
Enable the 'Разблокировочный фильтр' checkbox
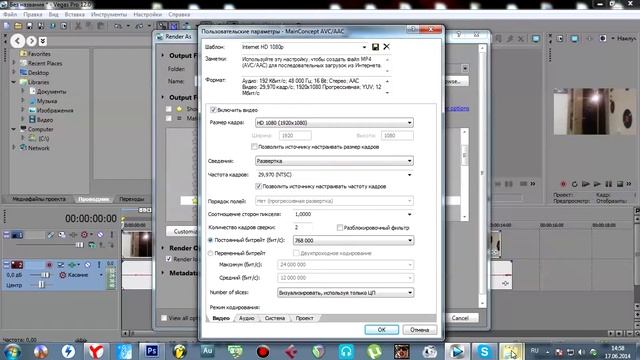pos(340,227)
